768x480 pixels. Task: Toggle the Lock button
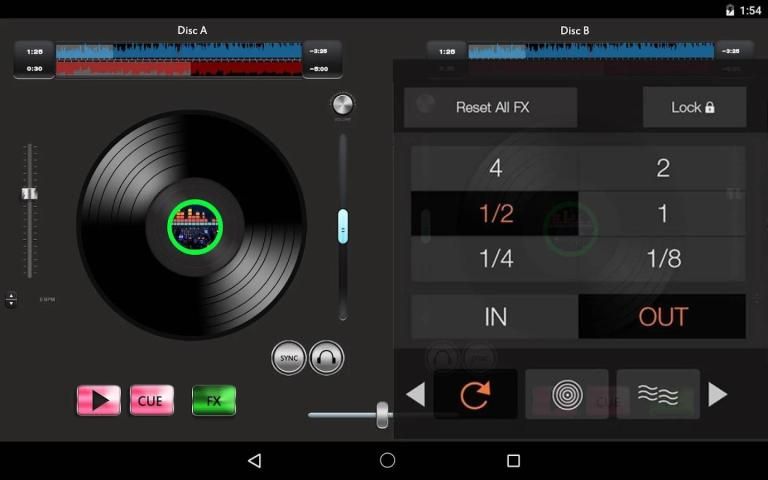coord(693,107)
